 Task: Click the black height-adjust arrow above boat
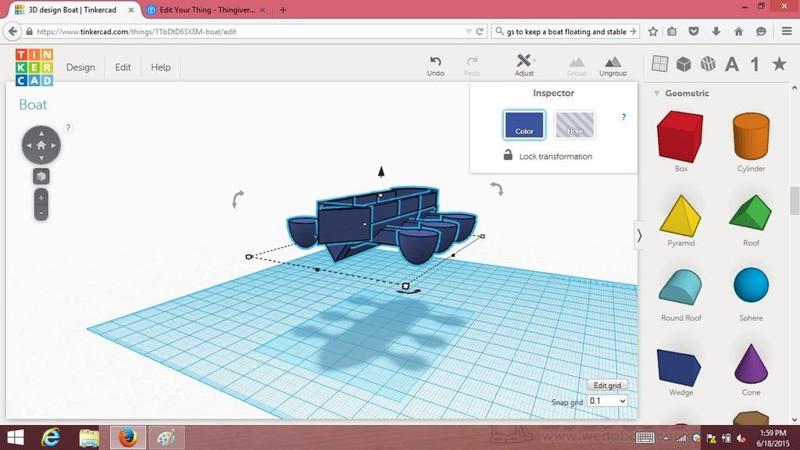click(x=381, y=172)
